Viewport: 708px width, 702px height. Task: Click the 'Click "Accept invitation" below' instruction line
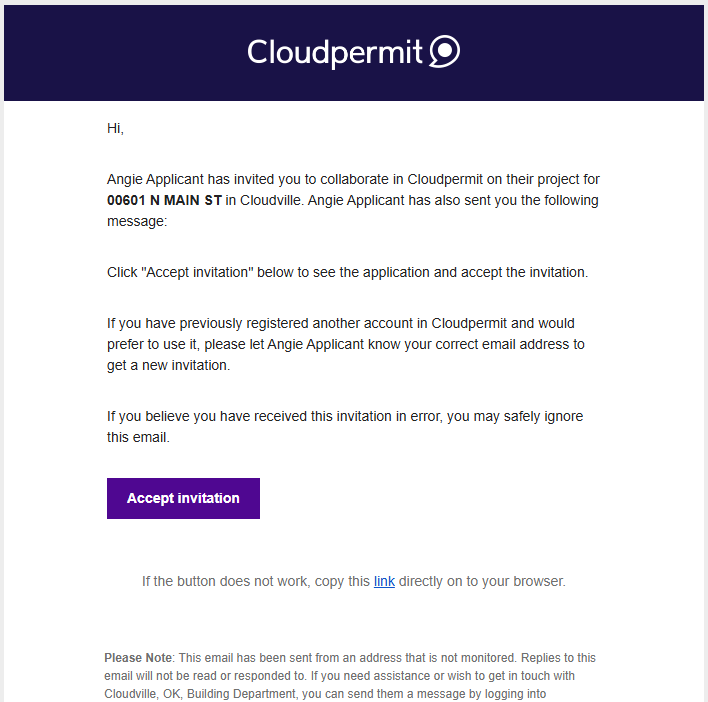347,272
